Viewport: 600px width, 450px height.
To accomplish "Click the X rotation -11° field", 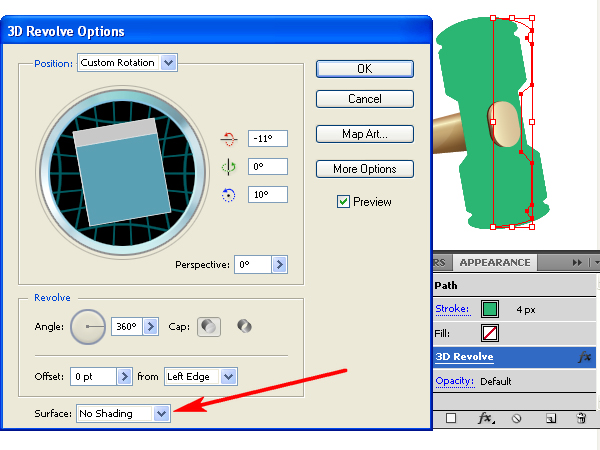I will (268, 139).
